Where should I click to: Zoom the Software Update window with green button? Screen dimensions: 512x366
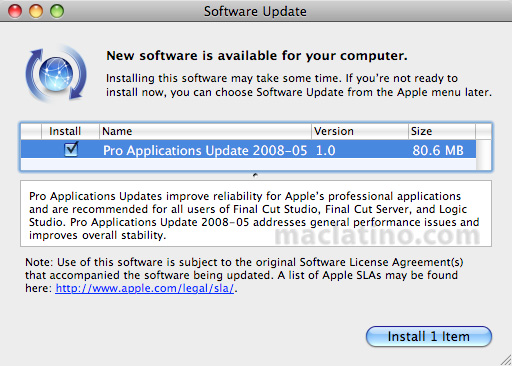(x=57, y=11)
